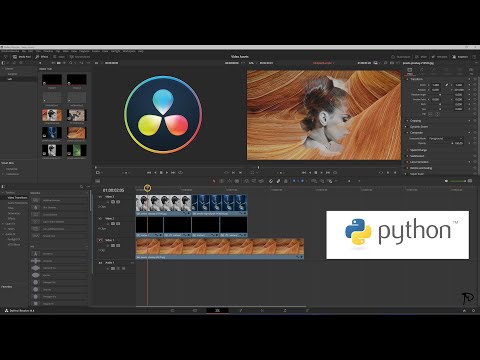Open Project Settings gear icon
The width and height of the screenshot is (480, 360).
pos(473,310)
